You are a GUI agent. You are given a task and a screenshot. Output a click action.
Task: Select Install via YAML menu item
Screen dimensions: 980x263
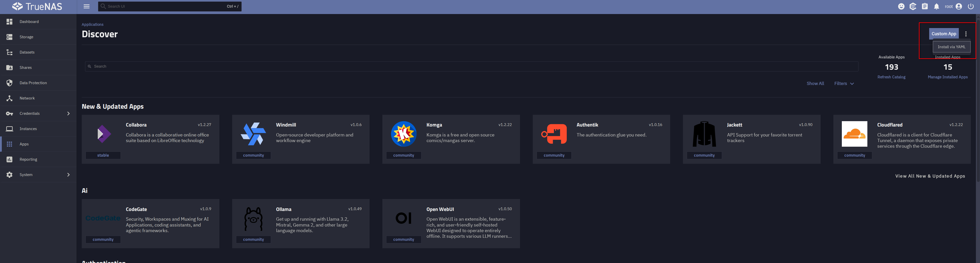(x=951, y=47)
